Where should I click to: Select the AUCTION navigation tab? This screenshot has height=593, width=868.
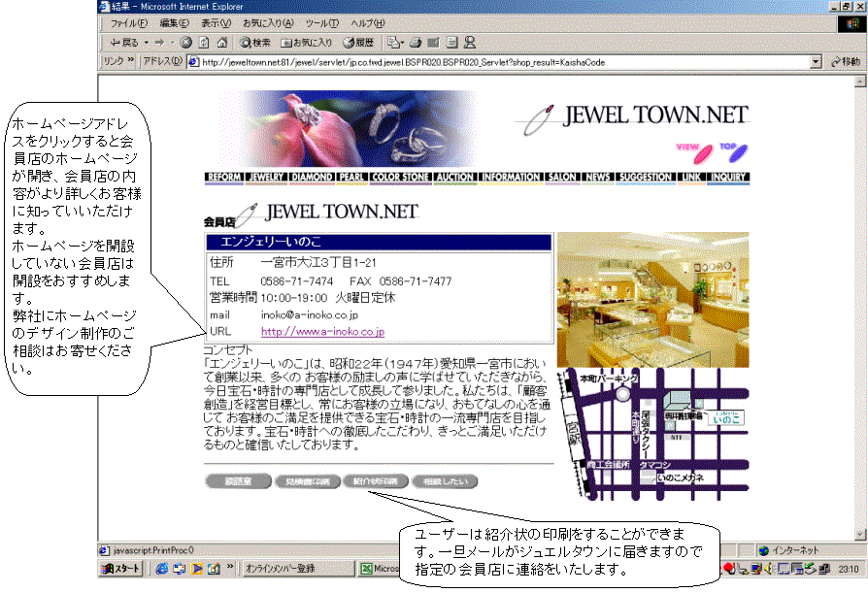pos(455,177)
